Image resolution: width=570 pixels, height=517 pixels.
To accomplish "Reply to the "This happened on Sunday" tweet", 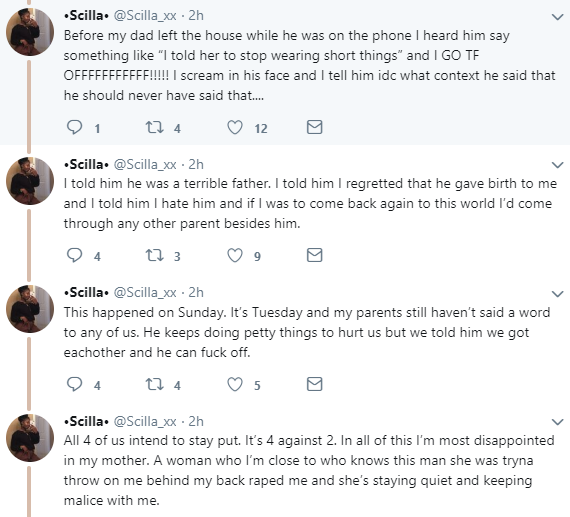I will (x=75, y=384).
